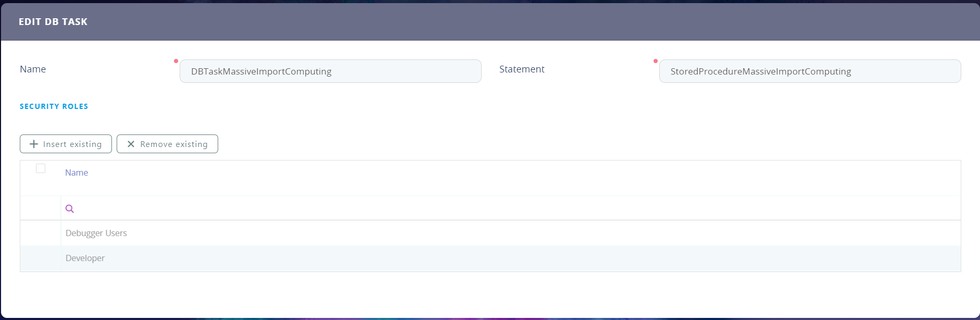Click the selection cell of Debugger Users row

[x=41, y=233]
